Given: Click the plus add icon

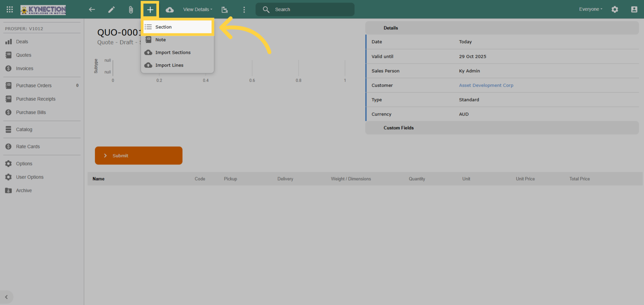Looking at the screenshot, I should (150, 10).
